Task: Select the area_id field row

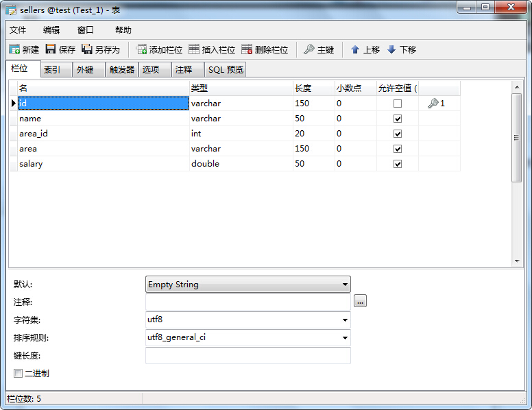Action: click(234, 134)
